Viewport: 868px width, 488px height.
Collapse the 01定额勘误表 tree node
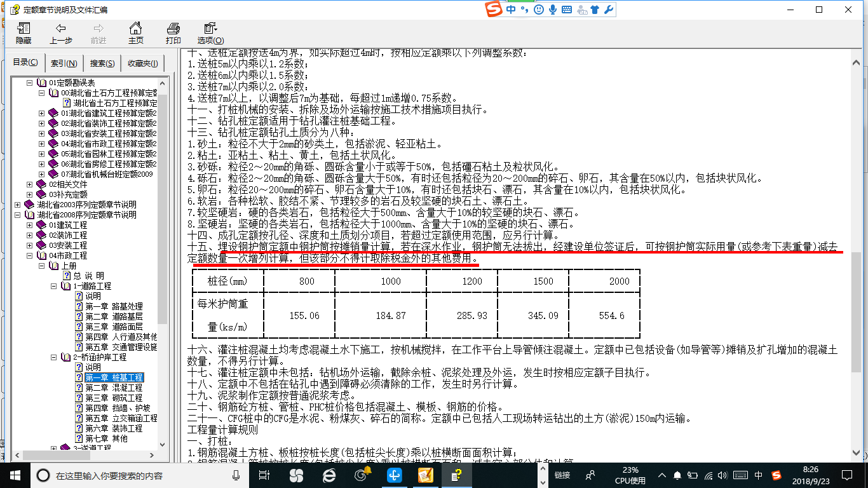[29, 83]
